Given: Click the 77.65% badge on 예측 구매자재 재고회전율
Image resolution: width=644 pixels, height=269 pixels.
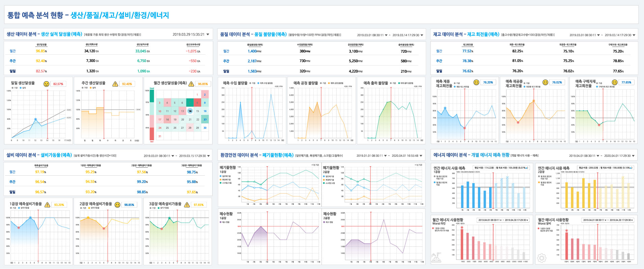Looking at the screenshot, I should [x=626, y=82].
